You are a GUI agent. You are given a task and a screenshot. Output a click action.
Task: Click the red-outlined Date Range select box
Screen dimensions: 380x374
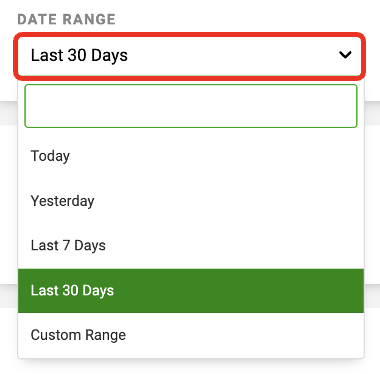click(x=189, y=56)
